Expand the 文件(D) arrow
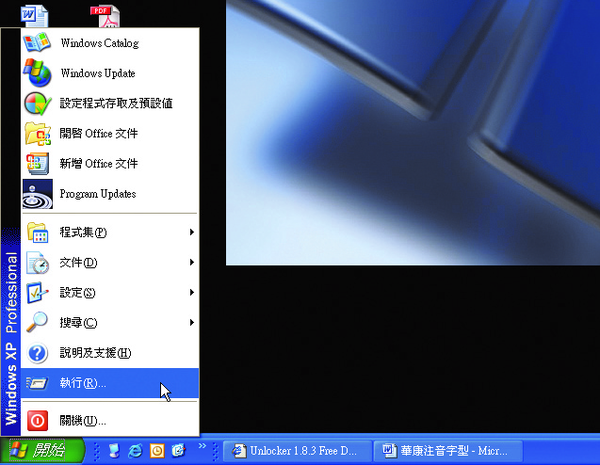The image size is (600, 465). 192,262
